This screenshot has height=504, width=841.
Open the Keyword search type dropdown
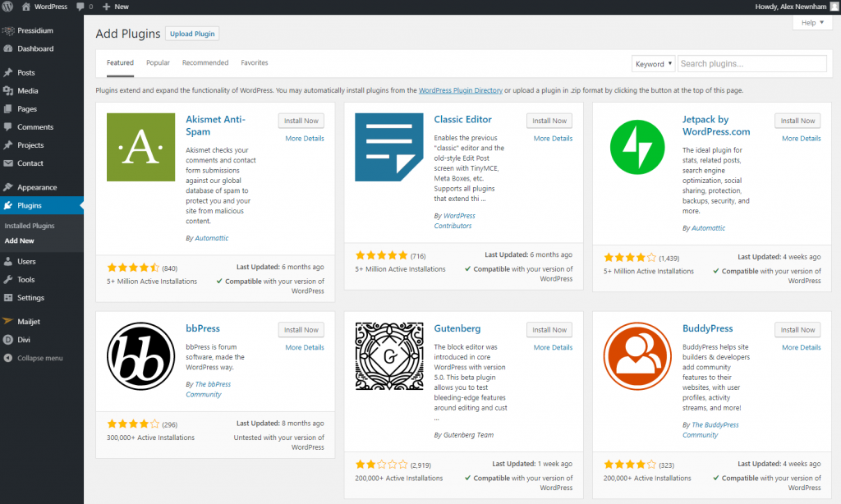point(653,64)
